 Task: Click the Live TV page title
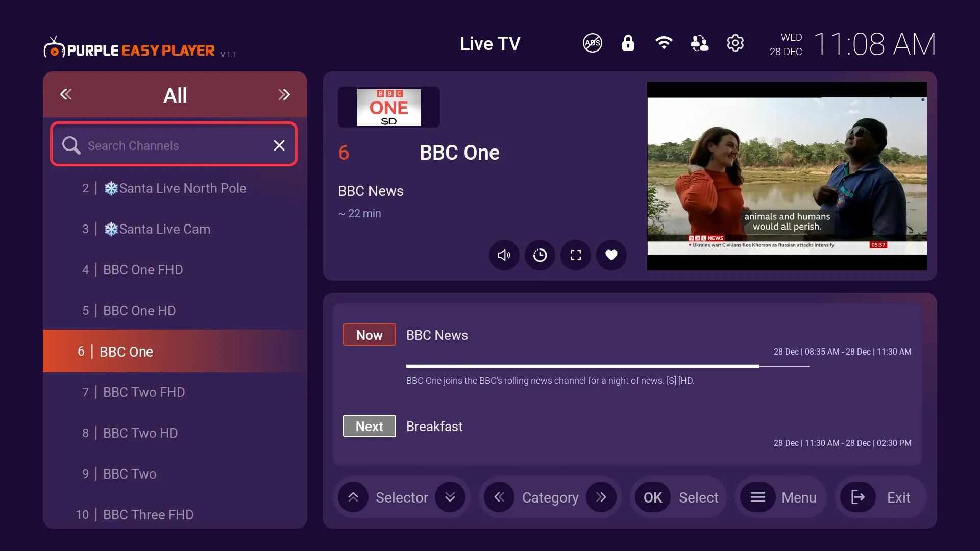tap(490, 44)
